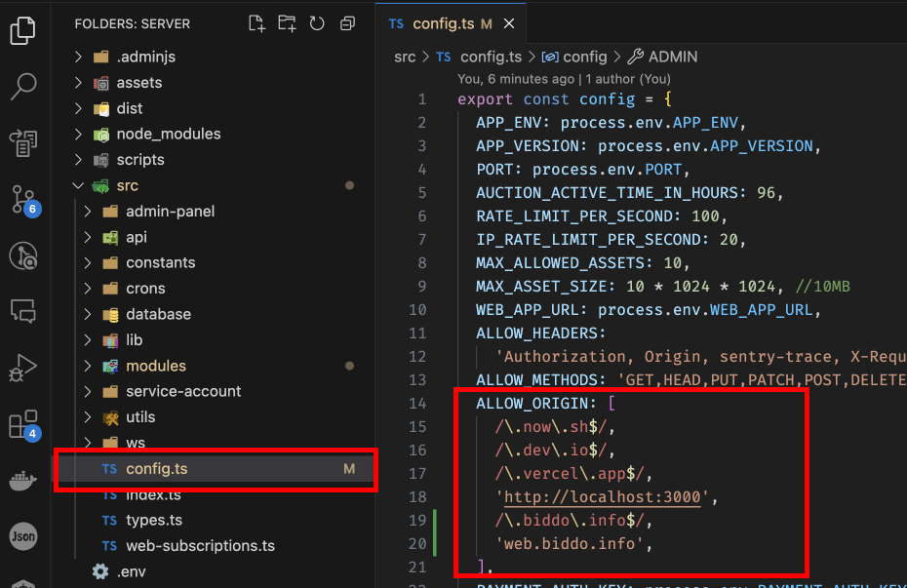
Task: Follow the http://localhost:3000 link in code
Action: pos(602,497)
